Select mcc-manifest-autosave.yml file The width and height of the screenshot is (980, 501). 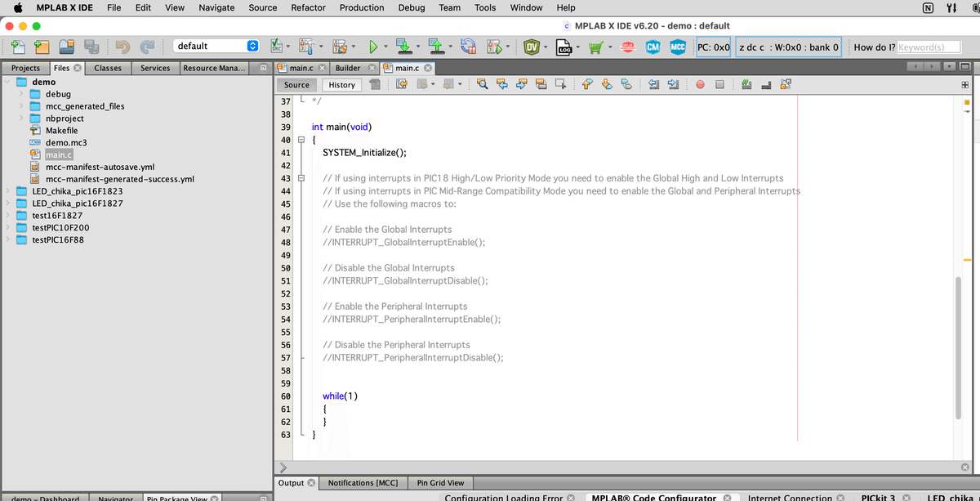pyautogui.click(x=100, y=167)
